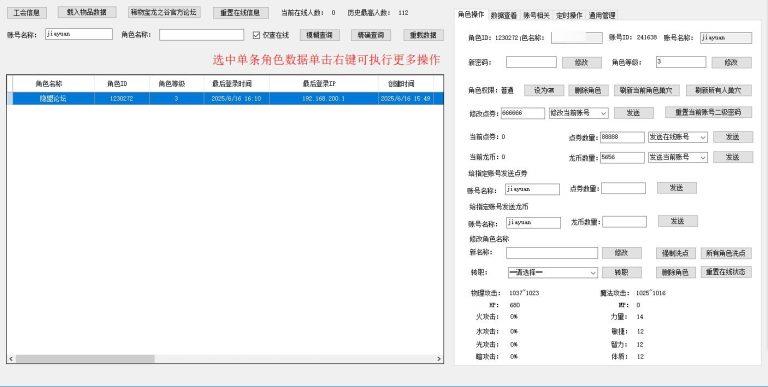
Task: Click the 设为GM button
Action: point(544,91)
